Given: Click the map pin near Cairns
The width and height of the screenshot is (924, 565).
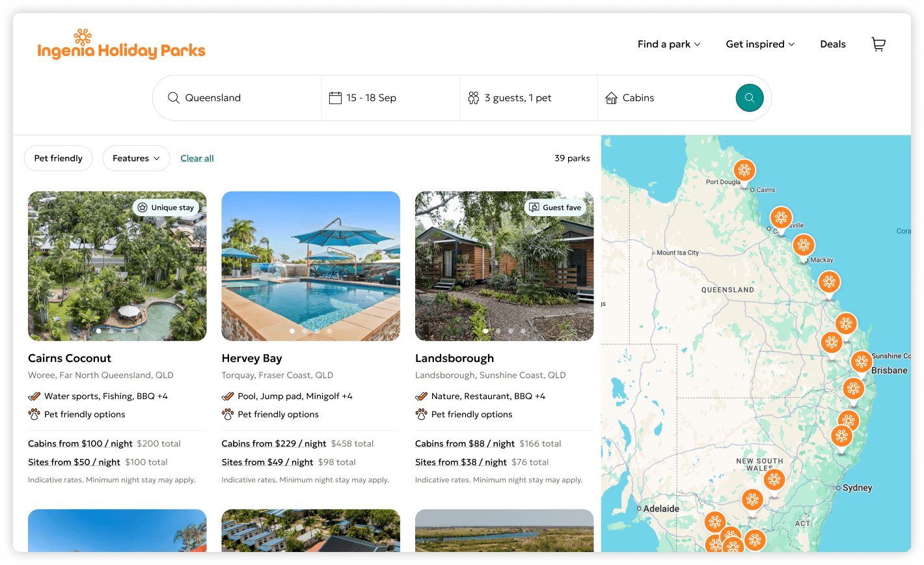Looking at the screenshot, I should point(744,171).
